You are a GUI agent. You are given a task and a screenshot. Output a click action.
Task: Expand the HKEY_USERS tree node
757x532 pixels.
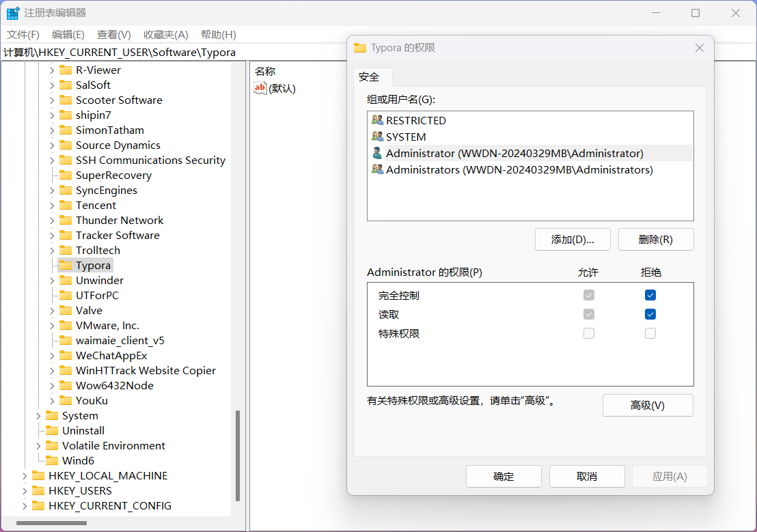click(25, 491)
